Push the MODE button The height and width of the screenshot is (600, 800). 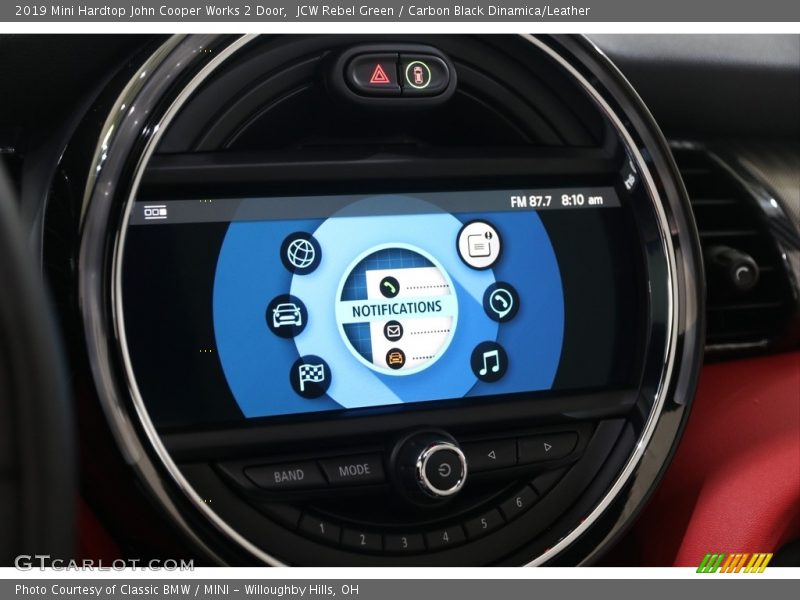[354, 470]
